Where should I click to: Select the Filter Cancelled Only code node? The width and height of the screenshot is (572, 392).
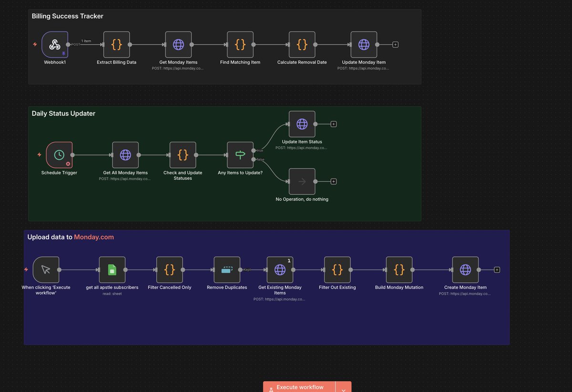(169, 269)
